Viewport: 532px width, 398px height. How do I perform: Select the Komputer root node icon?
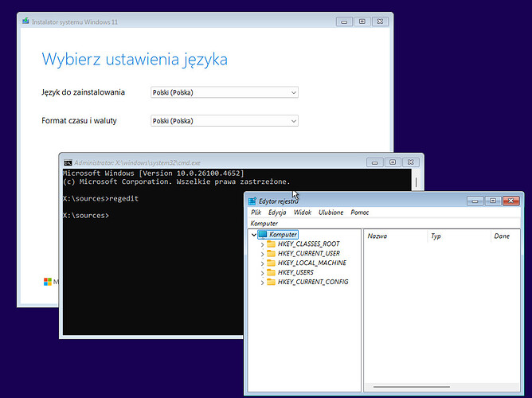pos(262,234)
